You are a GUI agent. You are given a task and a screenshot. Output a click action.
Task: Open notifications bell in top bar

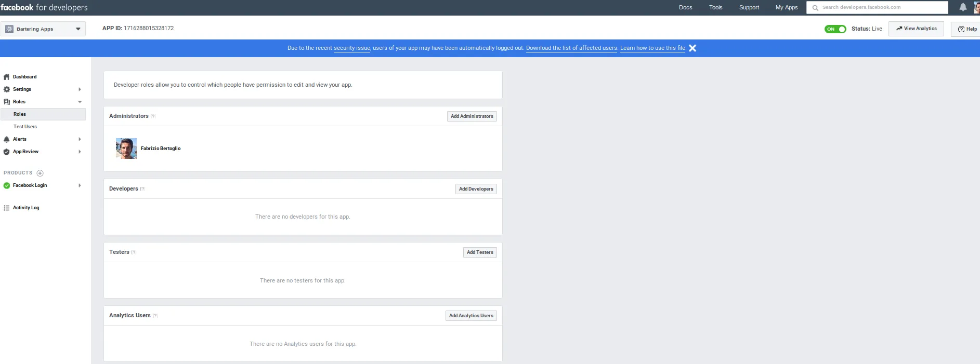coord(963,7)
